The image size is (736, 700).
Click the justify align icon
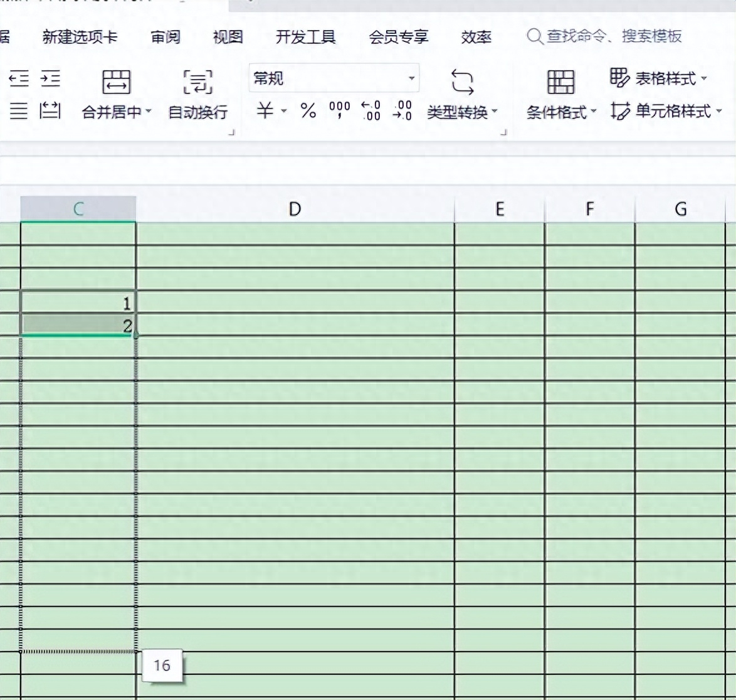pyautogui.click(x=19, y=111)
